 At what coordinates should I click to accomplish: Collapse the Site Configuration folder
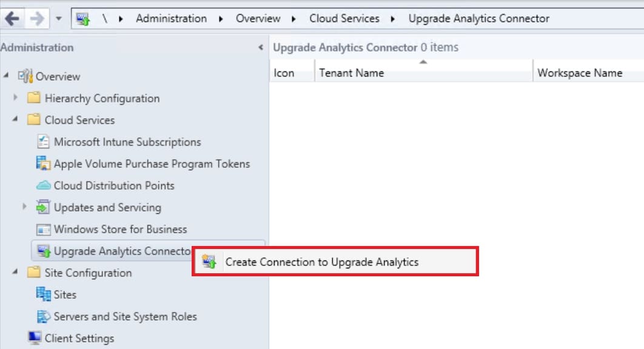click(x=15, y=273)
